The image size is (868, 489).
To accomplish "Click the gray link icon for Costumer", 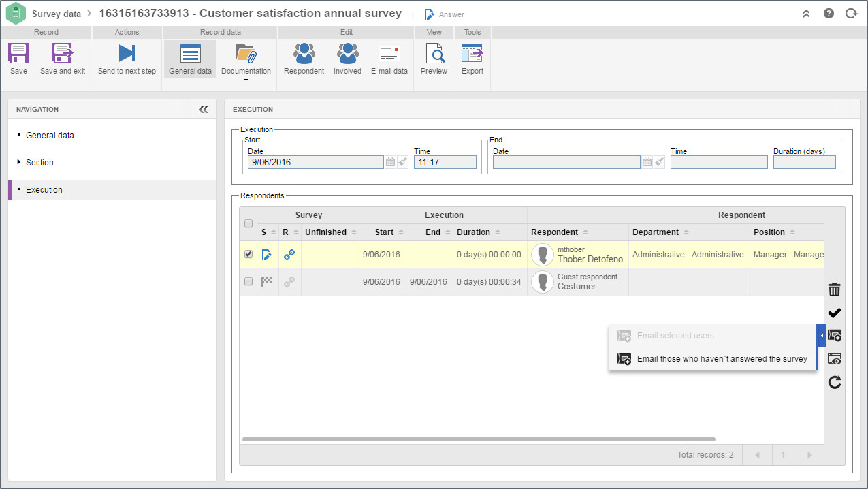I will pos(289,282).
